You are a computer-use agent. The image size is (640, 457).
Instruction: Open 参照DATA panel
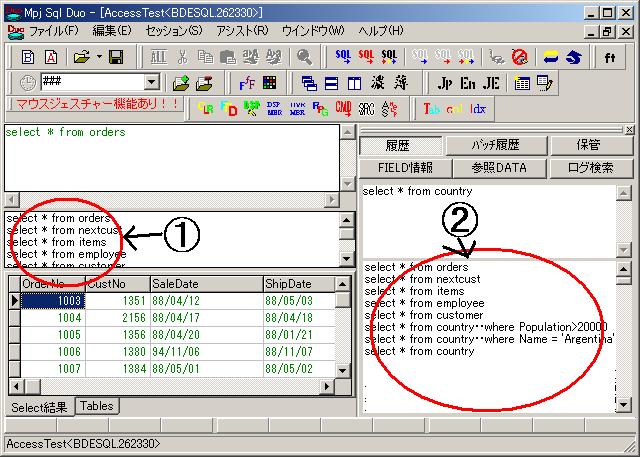click(x=499, y=168)
